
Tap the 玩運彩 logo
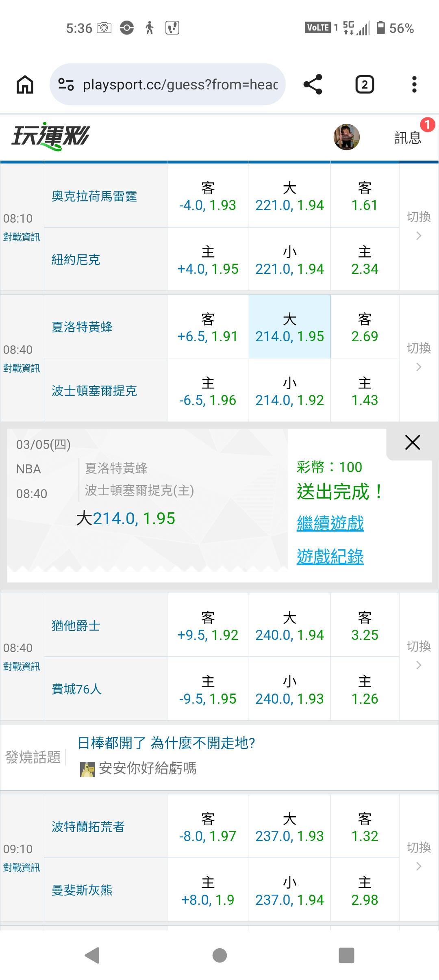coord(50,137)
